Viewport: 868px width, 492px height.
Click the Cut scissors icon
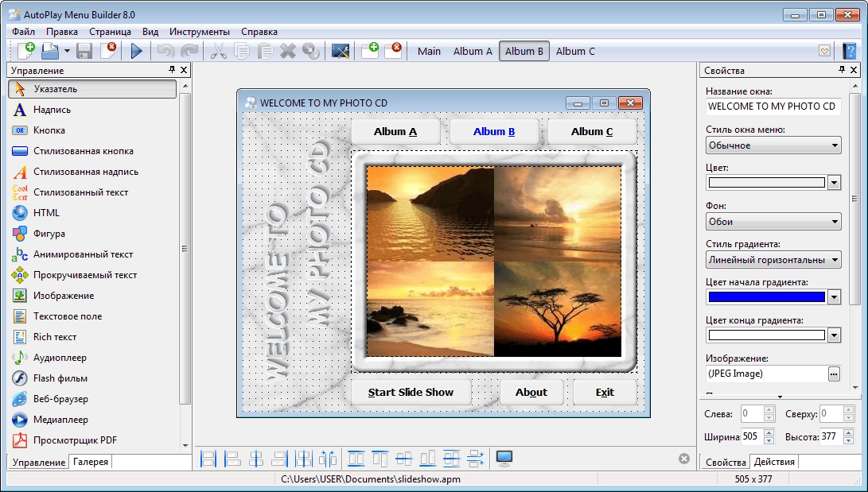[218, 52]
